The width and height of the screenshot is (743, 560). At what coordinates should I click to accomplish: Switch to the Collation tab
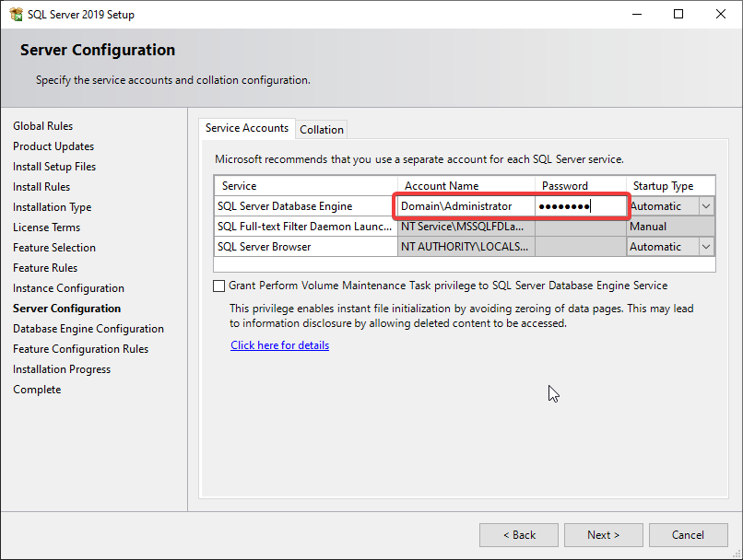click(x=322, y=129)
